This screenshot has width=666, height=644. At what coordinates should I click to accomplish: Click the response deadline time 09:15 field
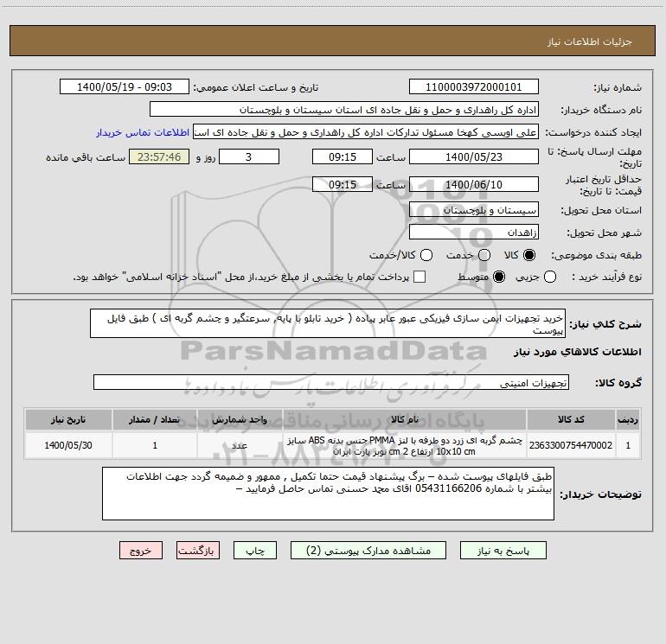(343, 156)
